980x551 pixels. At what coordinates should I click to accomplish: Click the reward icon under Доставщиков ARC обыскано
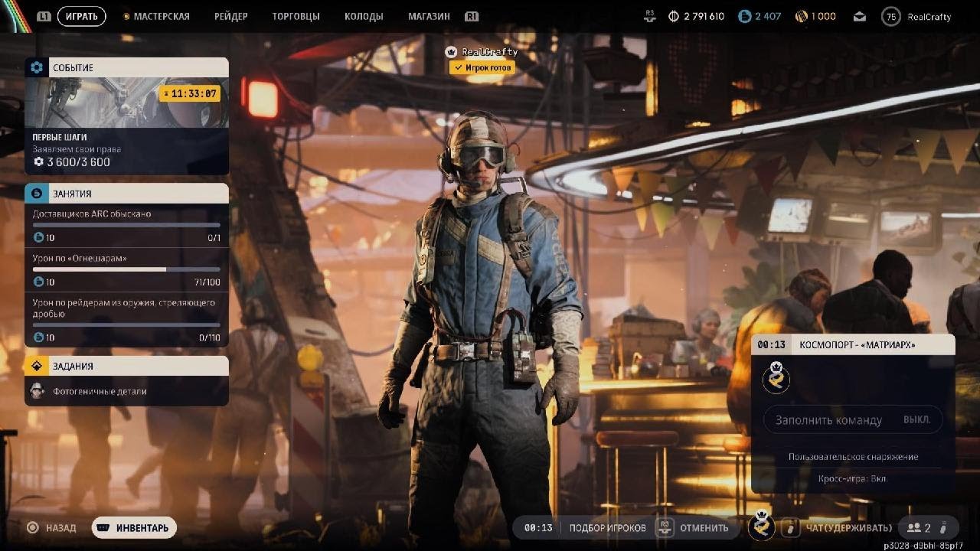click(x=39, y=238)
